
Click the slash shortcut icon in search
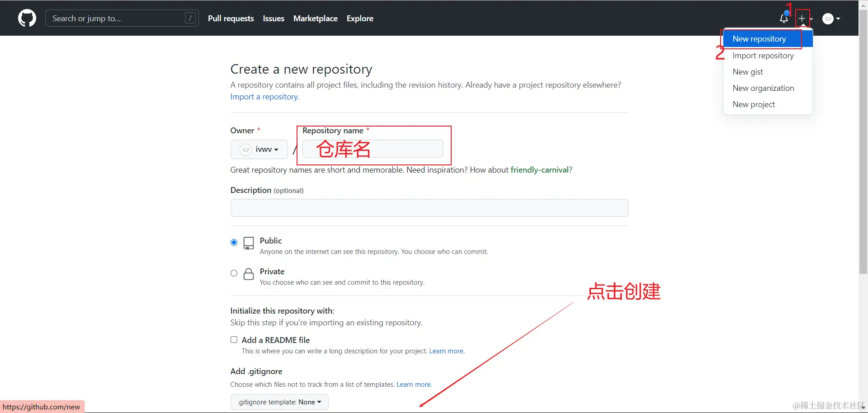pyautogui.click(x=190, y=18)
